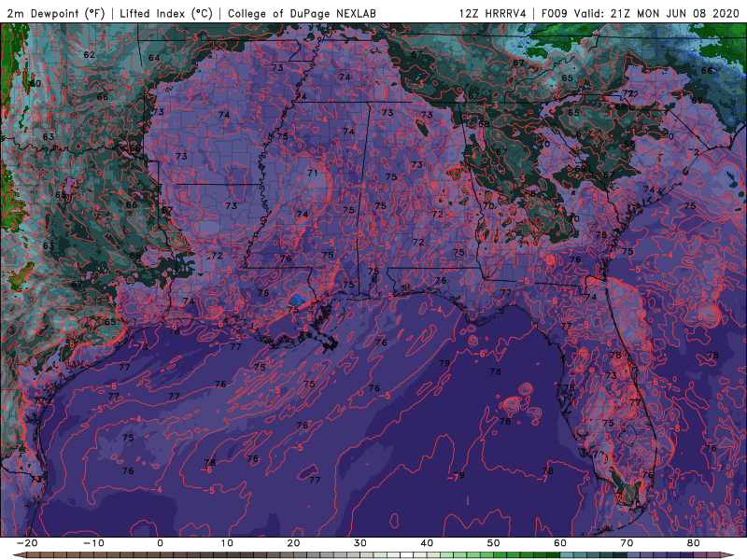The height and width of the screenshot is (560, 747).
Task: Click the "F009" forecast hour text
Action: (554, 13)
